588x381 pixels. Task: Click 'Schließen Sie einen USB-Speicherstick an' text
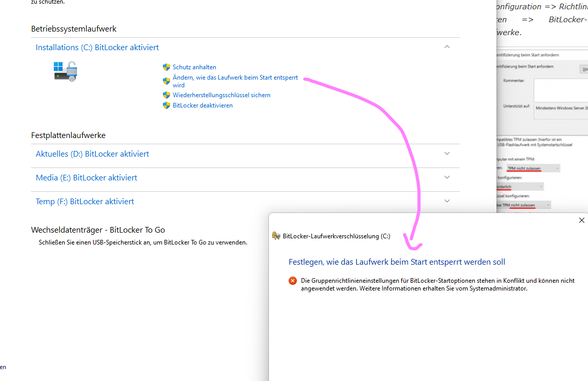click(143, 242)
